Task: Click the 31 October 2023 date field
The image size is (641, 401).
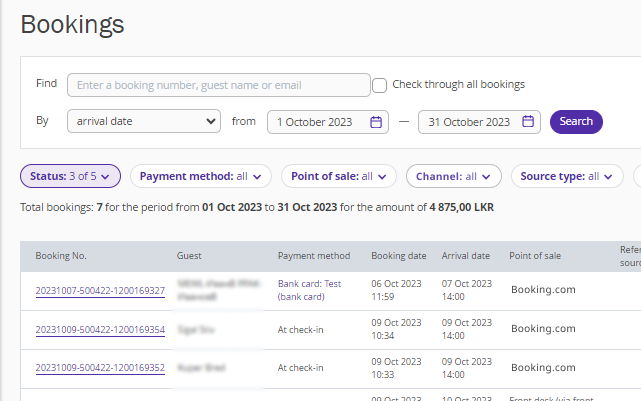Action: point(470,122)
